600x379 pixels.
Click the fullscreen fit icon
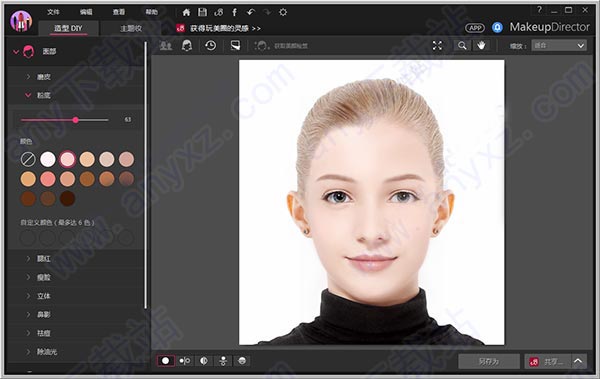tap(437, 46)
